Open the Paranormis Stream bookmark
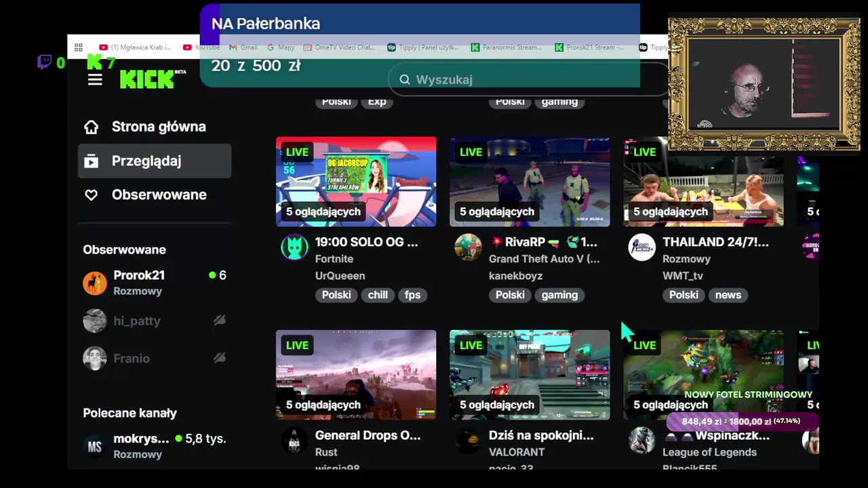This screenshot has width=868, height=488. pyautogui.click(x=507, y=47)
